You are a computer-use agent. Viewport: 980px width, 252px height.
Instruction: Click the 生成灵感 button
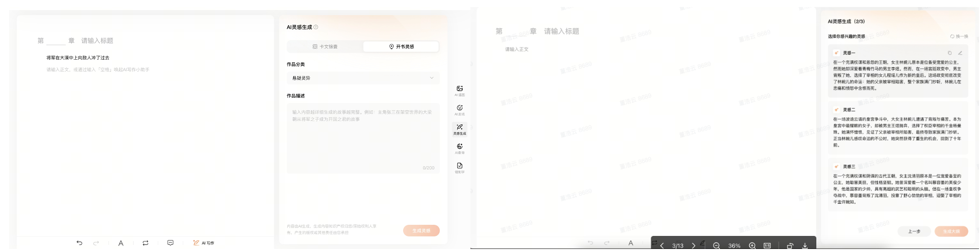tap(421, 230)
